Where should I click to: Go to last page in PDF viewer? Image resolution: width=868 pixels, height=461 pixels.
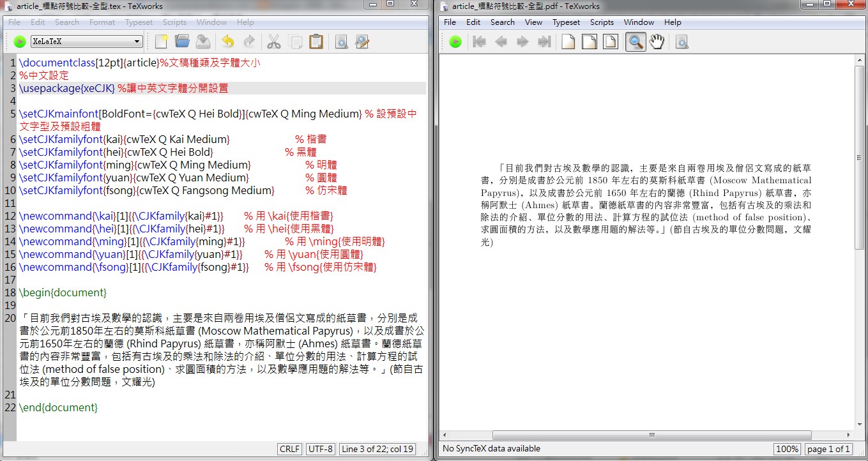point(544,42)
